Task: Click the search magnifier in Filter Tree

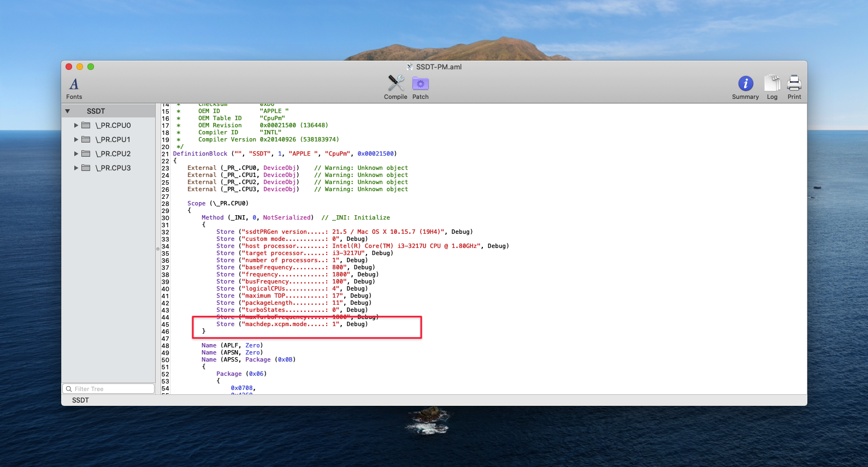Action: 69,389
